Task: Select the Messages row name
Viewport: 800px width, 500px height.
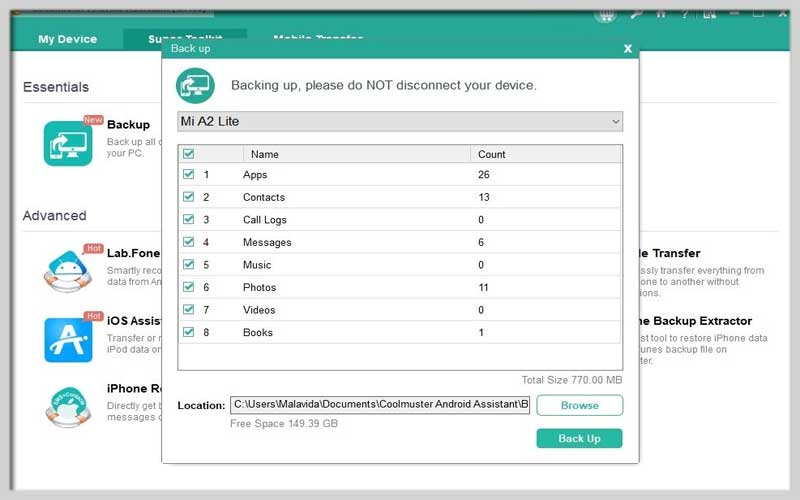Action: [x=267, y=242]
